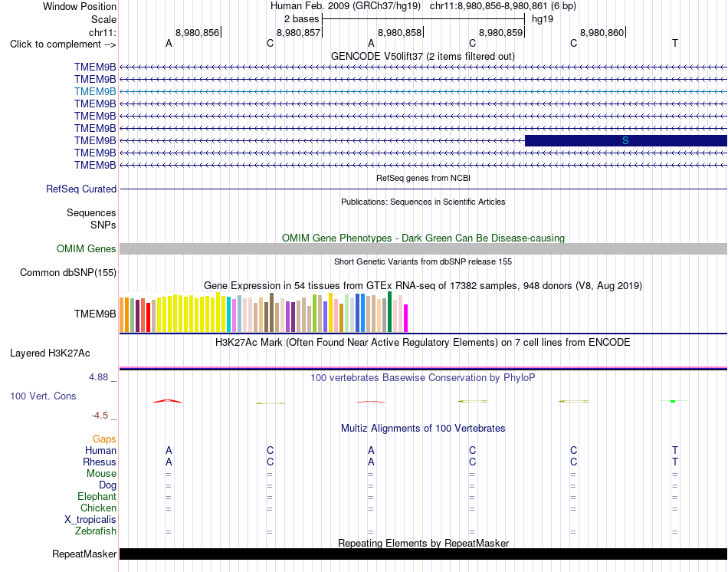Image resolution: width=728 pixels, height=572 pixels.
Task: Click the gray OMIM Genes bar
Action: 423,249
